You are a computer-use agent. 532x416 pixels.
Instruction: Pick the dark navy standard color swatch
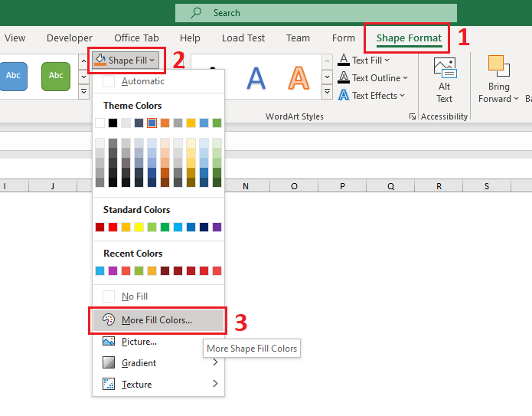[204, 227]
